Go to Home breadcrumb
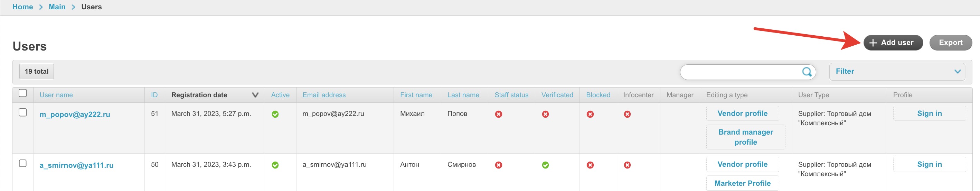980x191 pixels. click(x=23, y=7)
